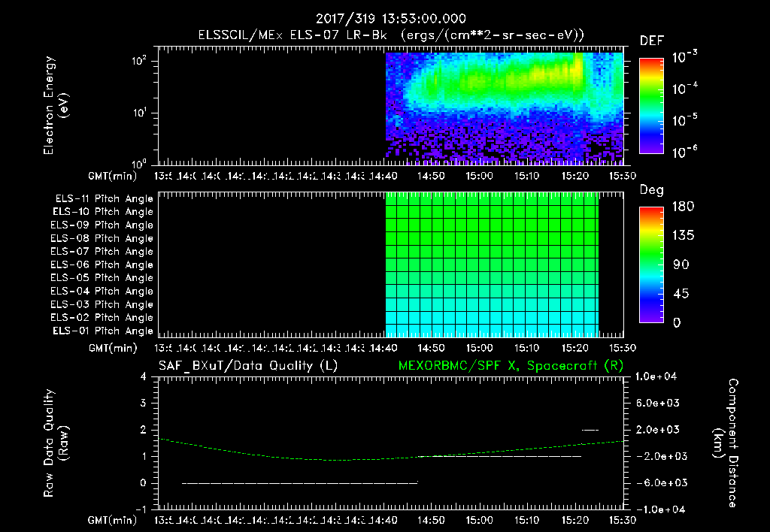Click the 10^2 electron energy axis tick
This screenshot has width=770, height=532.
click(x=139, y=62)
